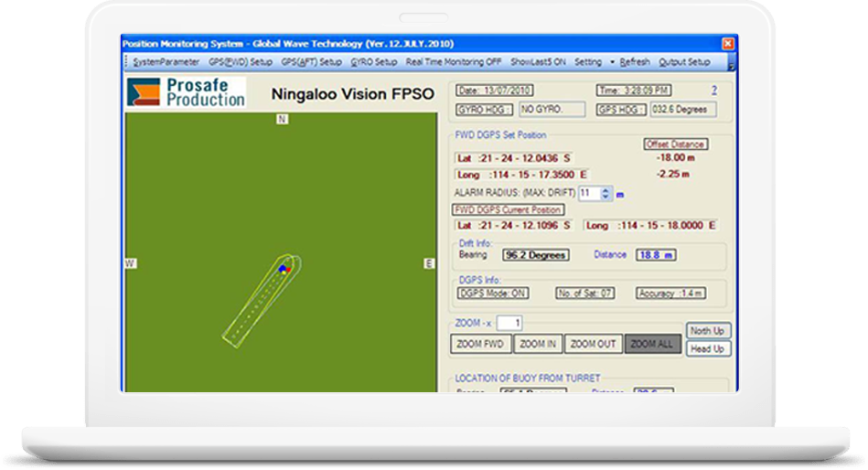The image size is (868, 470).
Task: Click the set position Lat 21-24-12.0436 S value
Action: (514, 159)
